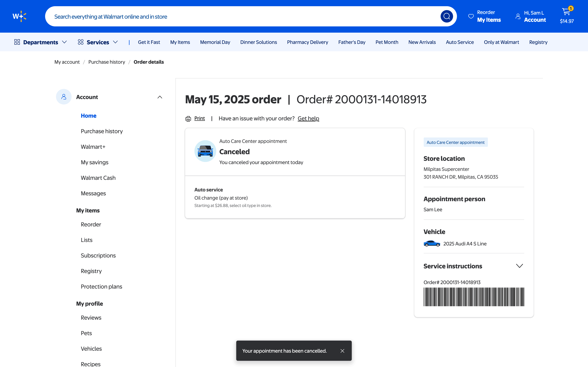The width and height of the screenshot is (588, 367).
Task: Open the shopping cart icon
Action: [x=566, y=12]
